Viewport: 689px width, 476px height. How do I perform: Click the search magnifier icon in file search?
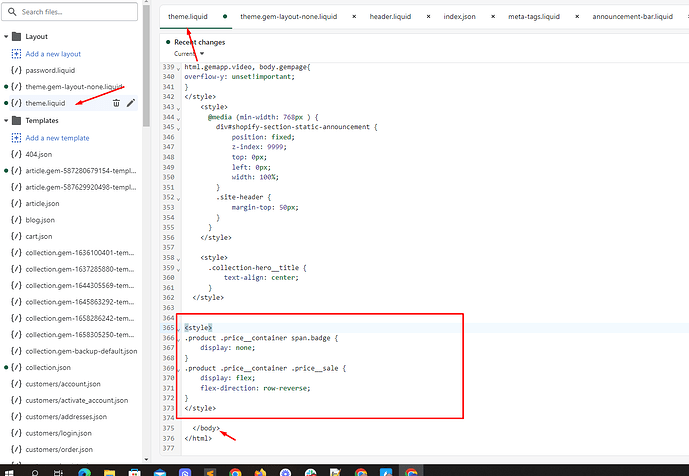tap(13, 12)
